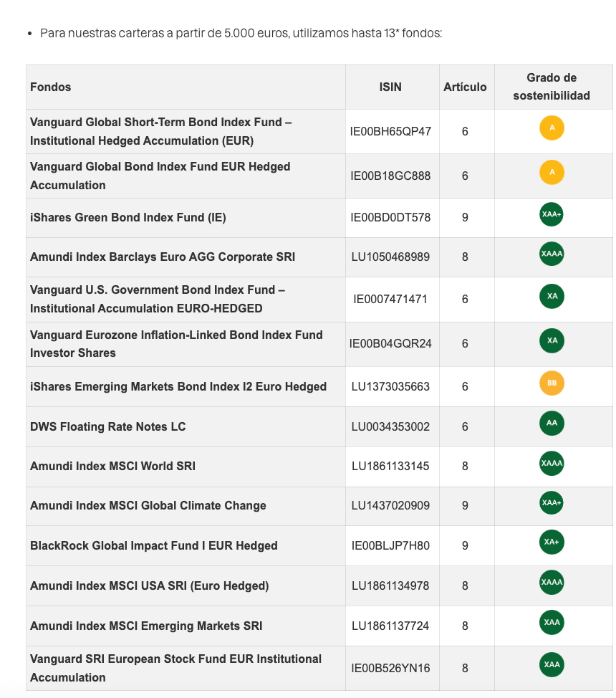
Task: Click the Fondos column header
Action: (51, 87)
